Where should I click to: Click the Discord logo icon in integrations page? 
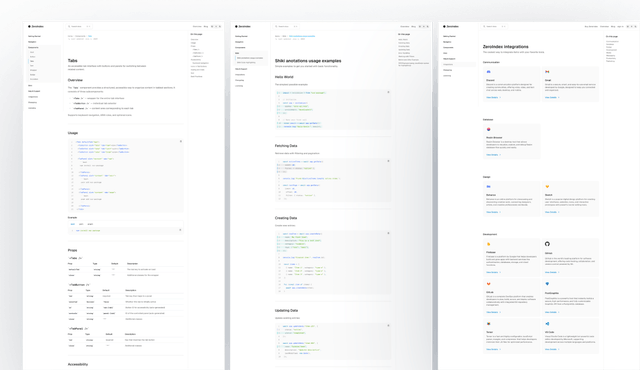489,72
